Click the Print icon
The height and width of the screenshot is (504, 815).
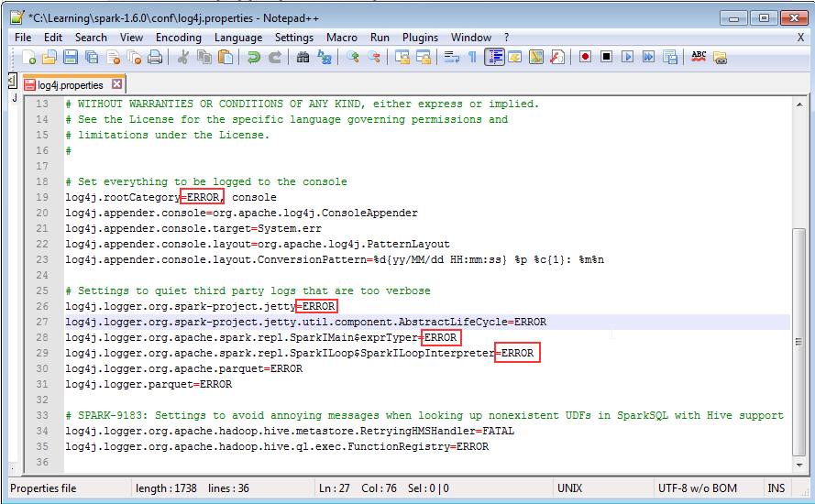(x=155, y=57)
